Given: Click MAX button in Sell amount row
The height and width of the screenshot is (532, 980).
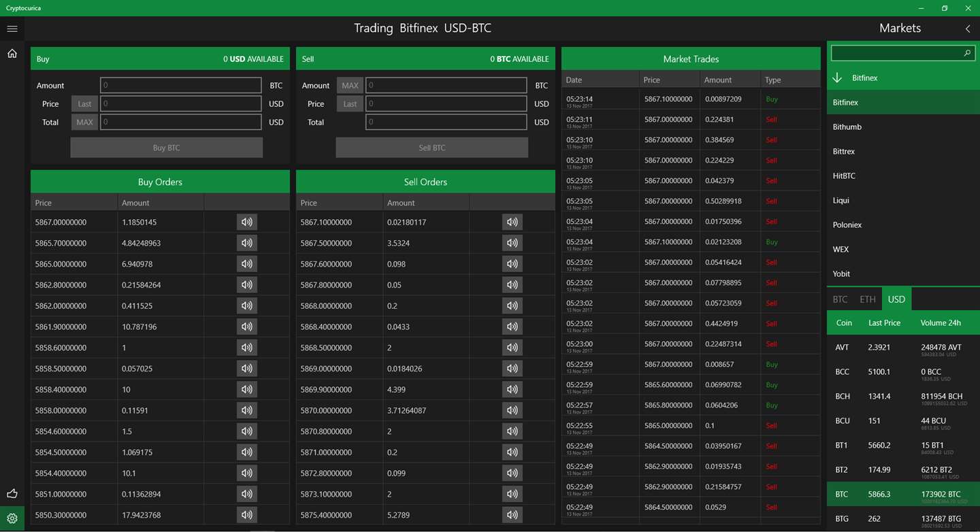Looking at the screenshot, I should click(350, 86).
